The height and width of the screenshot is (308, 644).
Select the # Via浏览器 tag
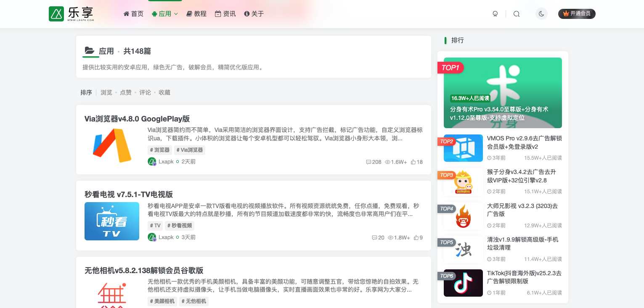[x=190, y=150]
